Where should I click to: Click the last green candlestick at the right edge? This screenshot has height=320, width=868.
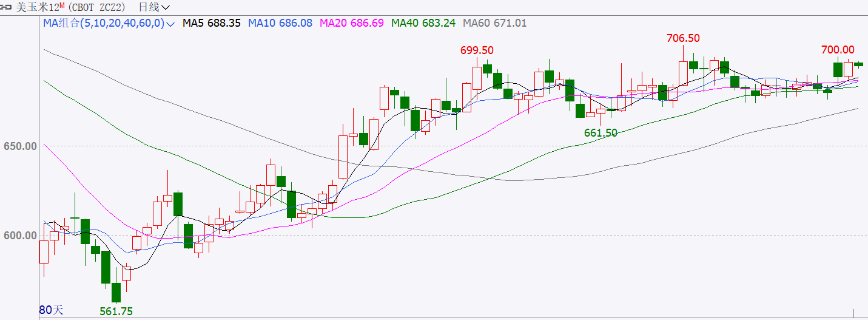[858, 64]
